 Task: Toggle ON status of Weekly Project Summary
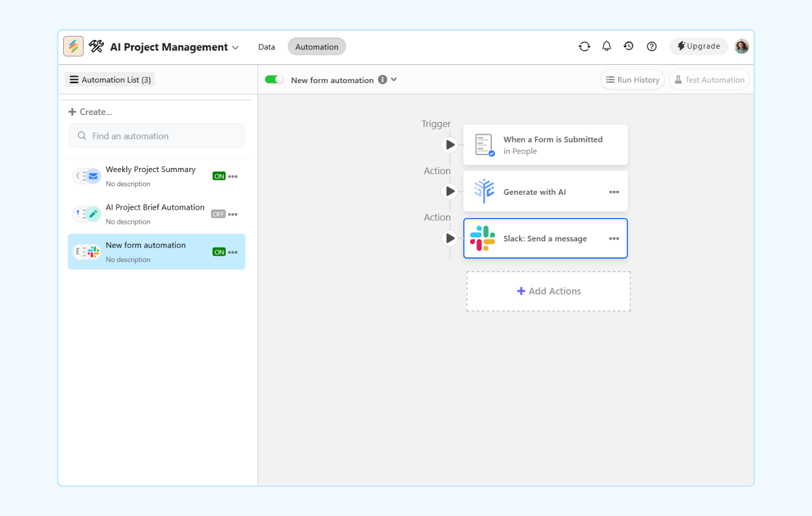(219, 177)
